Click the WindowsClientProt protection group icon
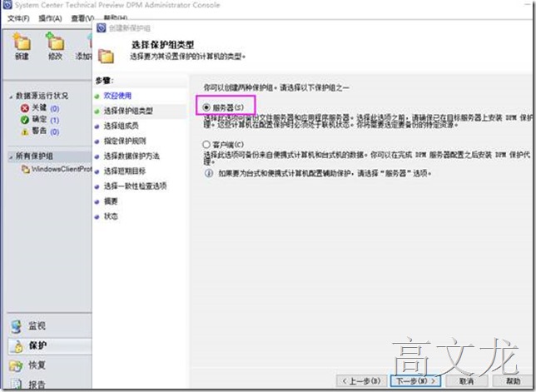 coord(25,169)
